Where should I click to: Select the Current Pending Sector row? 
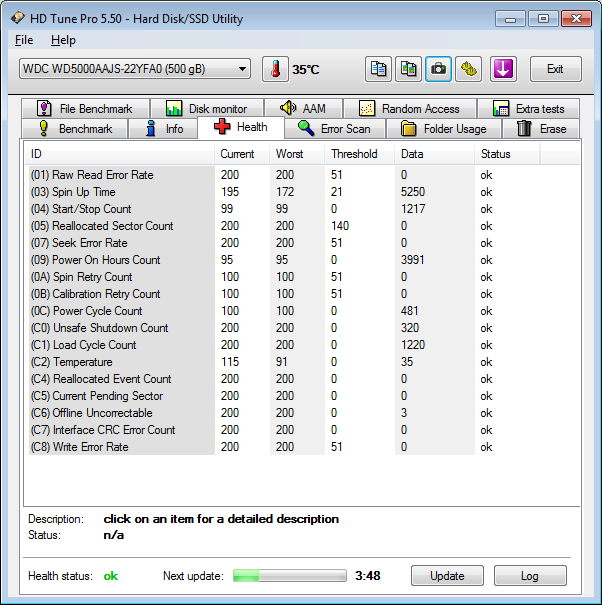[x=304, y=395]
